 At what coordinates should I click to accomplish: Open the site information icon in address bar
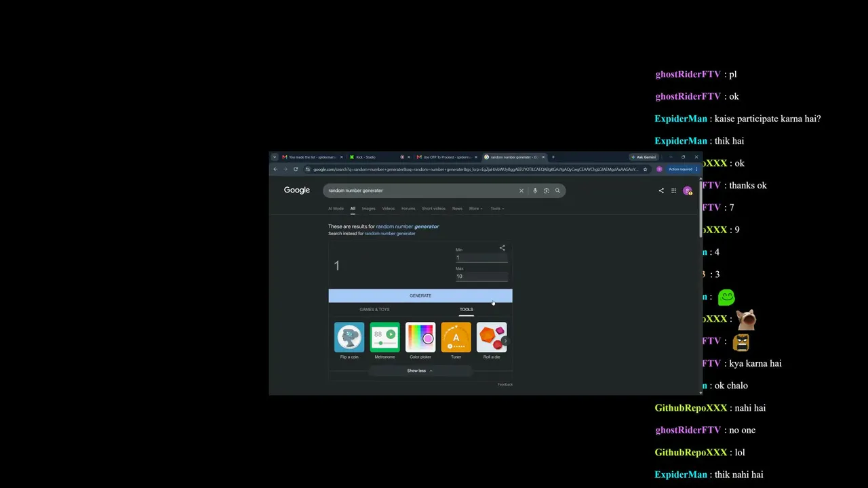click(x=308, y=169)
